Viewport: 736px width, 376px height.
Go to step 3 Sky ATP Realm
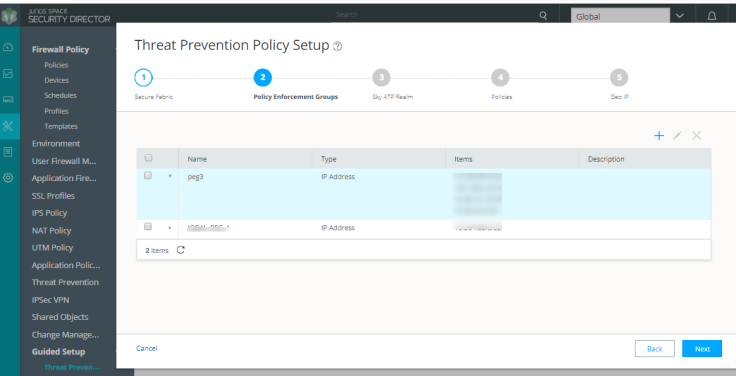tap(382, 77)
